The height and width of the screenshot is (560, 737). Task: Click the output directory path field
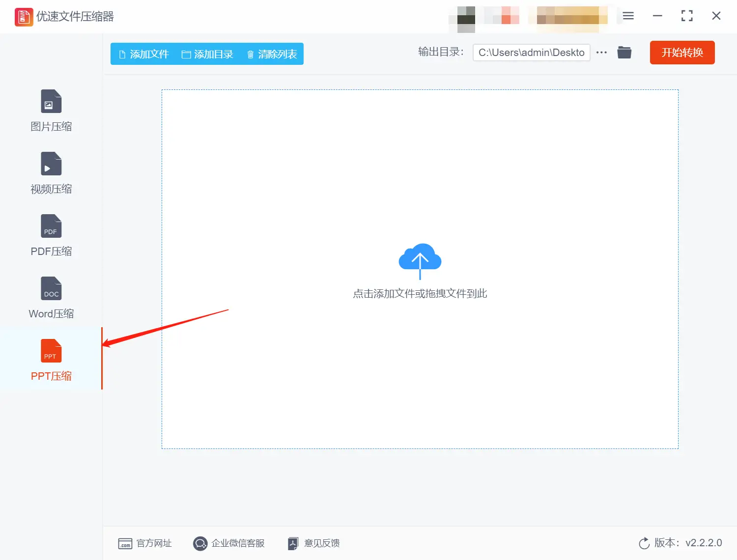point(531,52)
